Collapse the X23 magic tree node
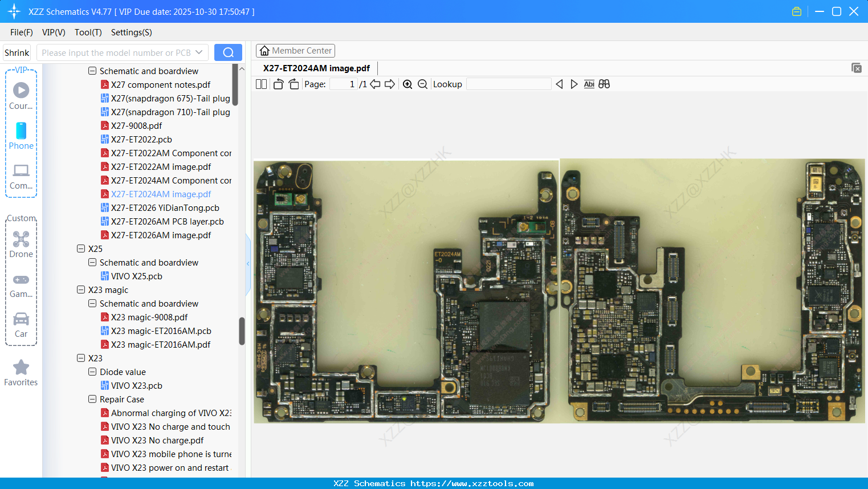The height and width of the screenshot is (489, 868). click(x=81, y=290)
